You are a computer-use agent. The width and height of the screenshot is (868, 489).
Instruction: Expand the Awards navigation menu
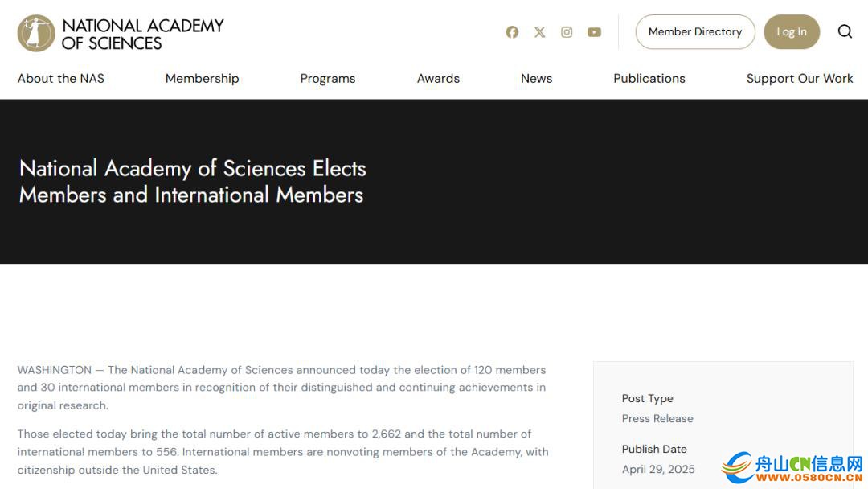coord(439,79)
